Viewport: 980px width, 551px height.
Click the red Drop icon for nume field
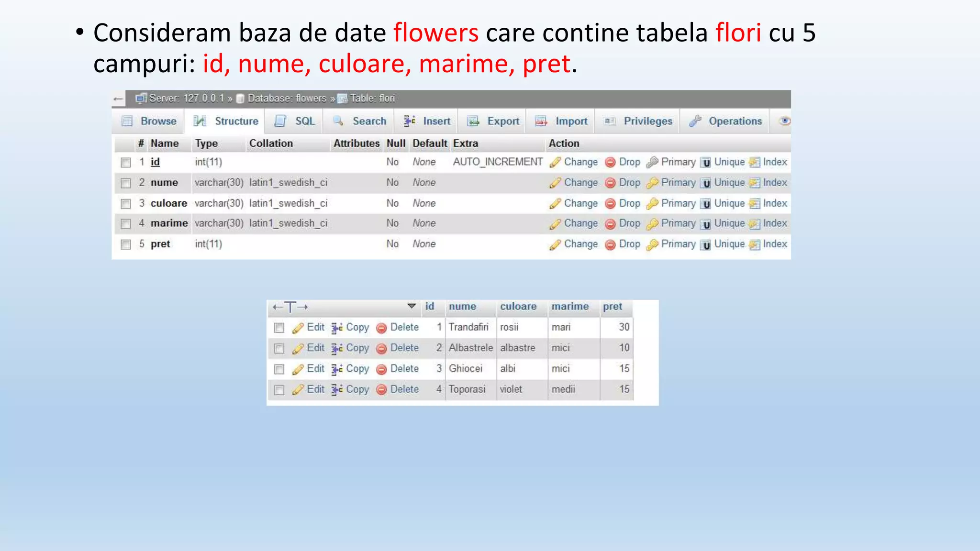(610, 183)
